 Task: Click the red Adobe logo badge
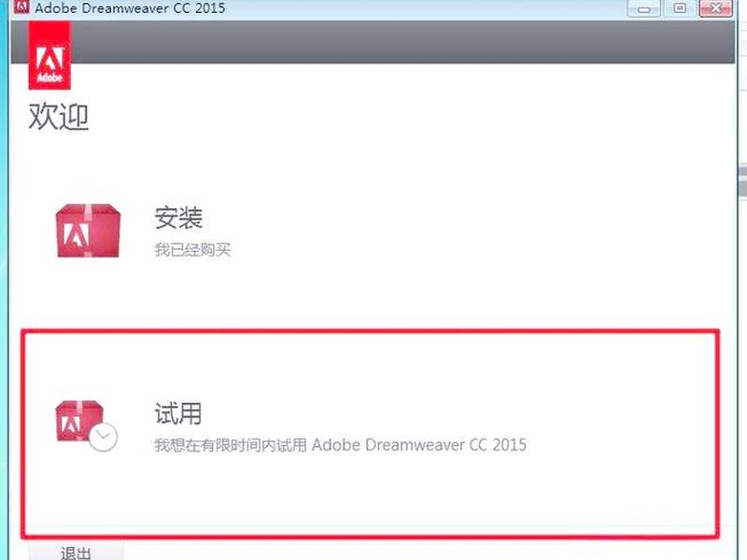pos(49,55)
